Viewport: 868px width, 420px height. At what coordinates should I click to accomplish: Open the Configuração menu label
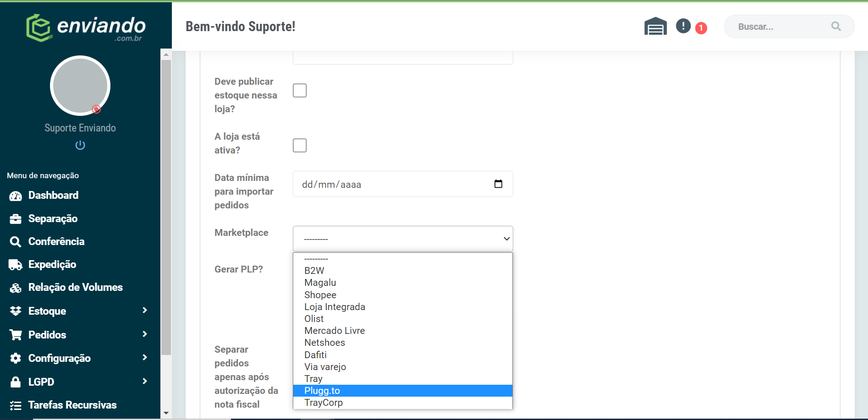tap(60, 359)
